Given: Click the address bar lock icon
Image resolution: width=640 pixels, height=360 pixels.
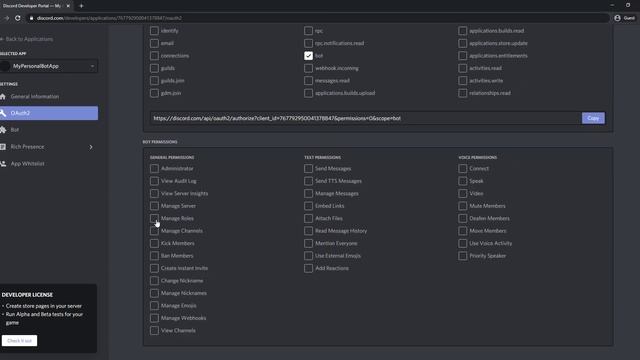Looking at the screenshot, I should point(31,18).
